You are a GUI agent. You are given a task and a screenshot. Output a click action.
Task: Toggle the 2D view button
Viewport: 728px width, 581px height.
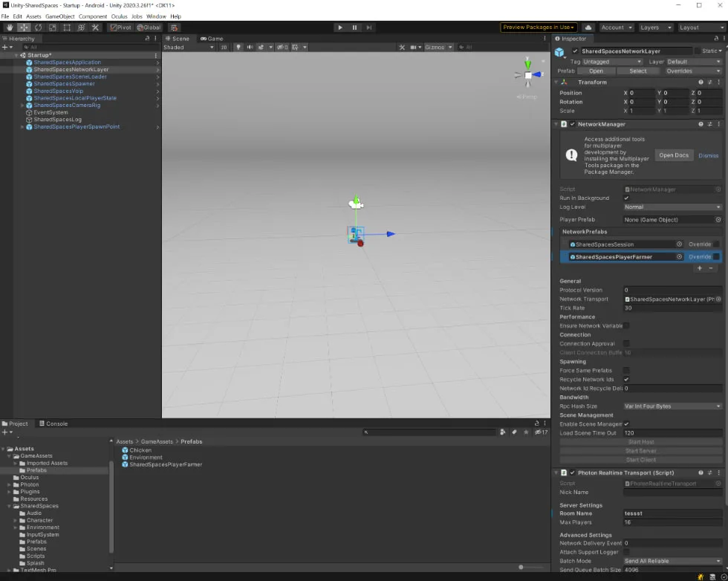pyautogui.click(x=224, y=48)
